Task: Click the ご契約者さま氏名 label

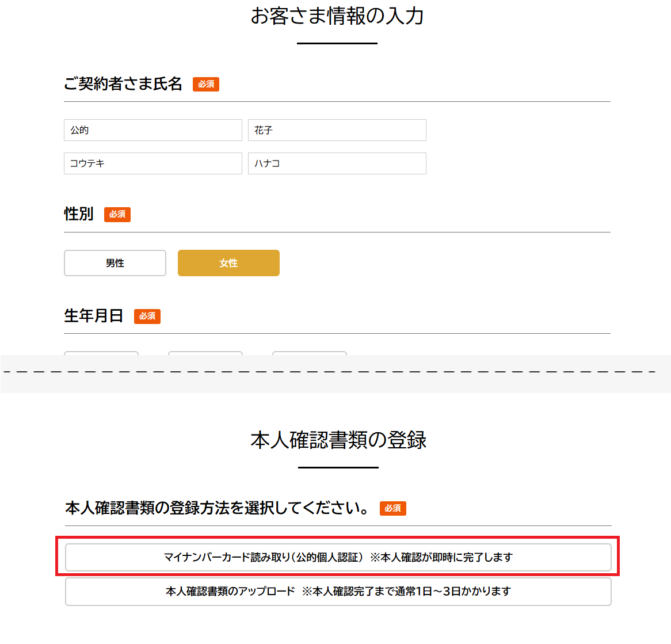Action: (x=123, y=84)
